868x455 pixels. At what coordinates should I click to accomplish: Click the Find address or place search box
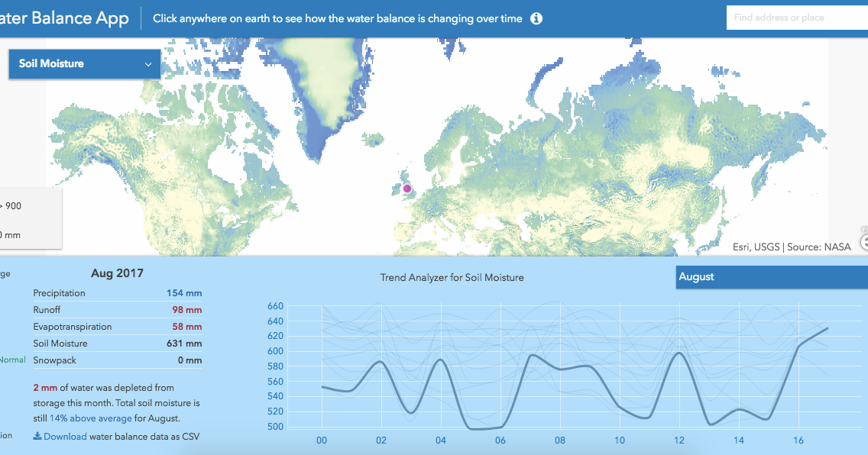(x=797, y=17)
